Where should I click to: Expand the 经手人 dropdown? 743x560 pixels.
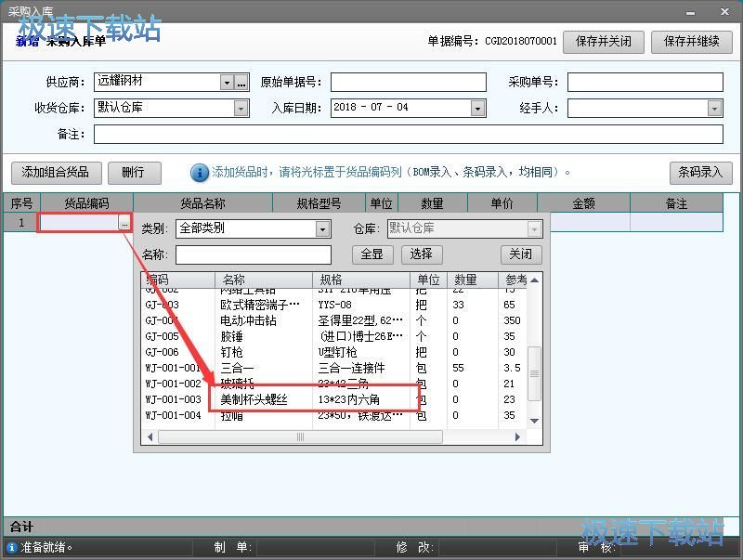tap(714, 109)
